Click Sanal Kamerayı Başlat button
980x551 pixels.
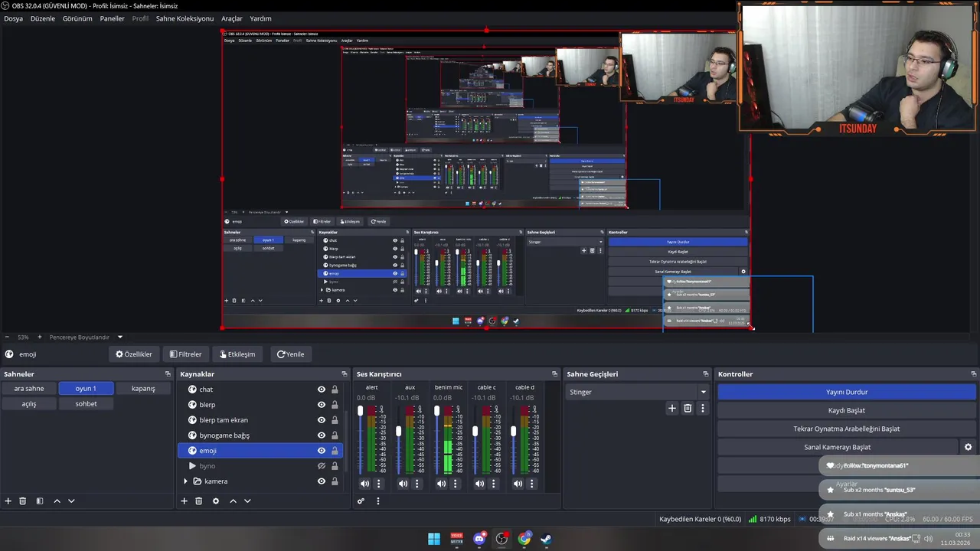838,447
